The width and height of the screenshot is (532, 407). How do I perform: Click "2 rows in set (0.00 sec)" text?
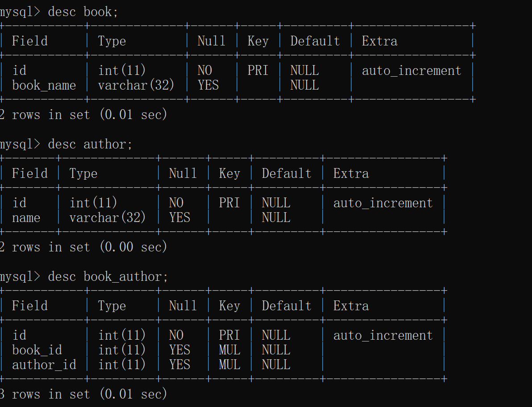(x=83, y=247)
